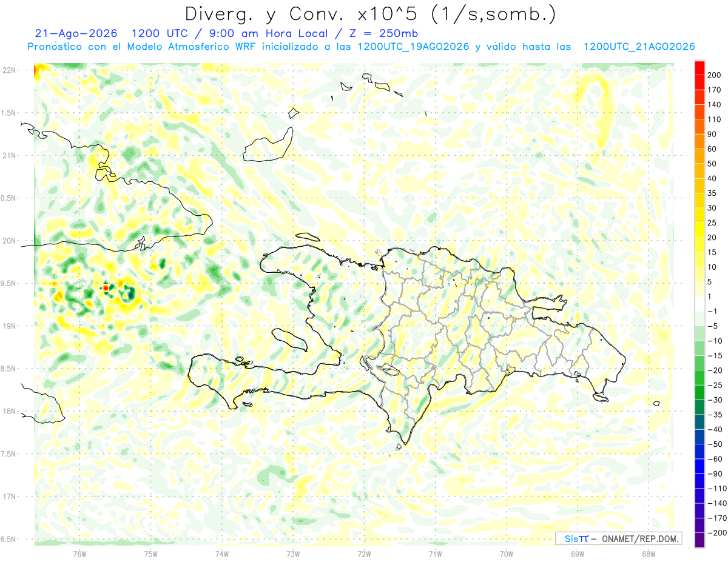
Task: Click the '76W' longitude label
Action: (80, 554)
